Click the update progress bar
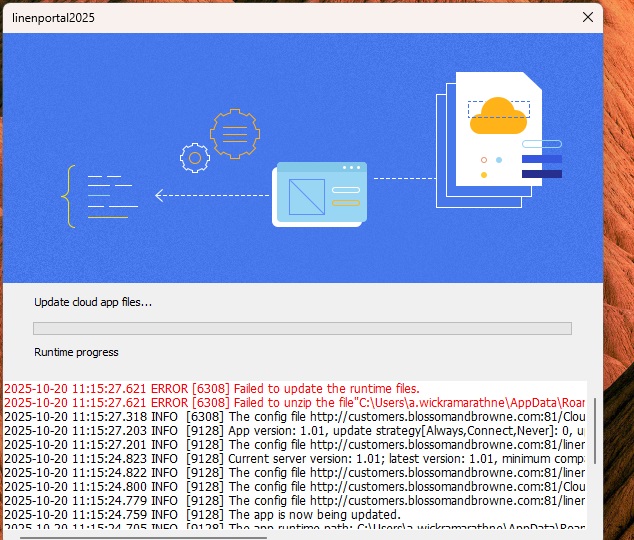The width and height of the screenshot is (634, 540). point(302,328)
